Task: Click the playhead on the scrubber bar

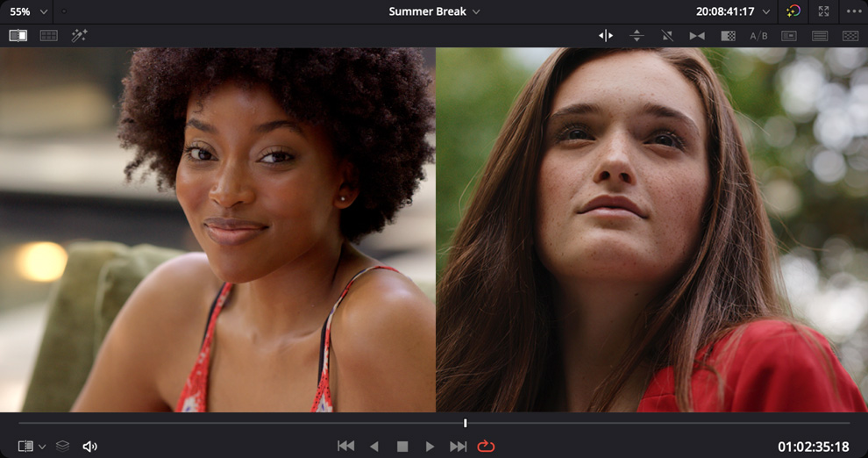Action: point(466,424)
